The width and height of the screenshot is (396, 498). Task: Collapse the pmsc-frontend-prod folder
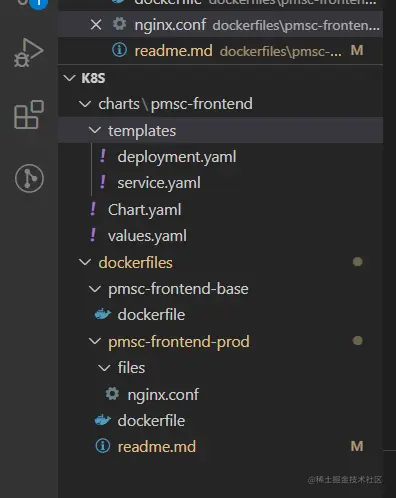coord(95,341)
